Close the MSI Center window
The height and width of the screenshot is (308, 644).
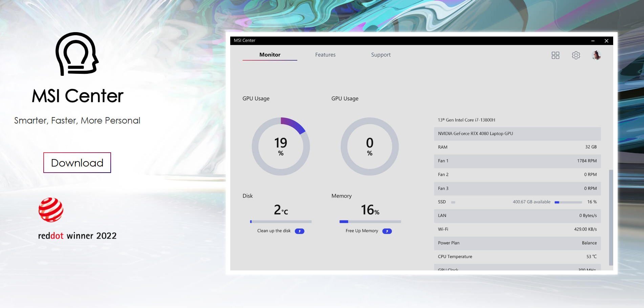606,41
